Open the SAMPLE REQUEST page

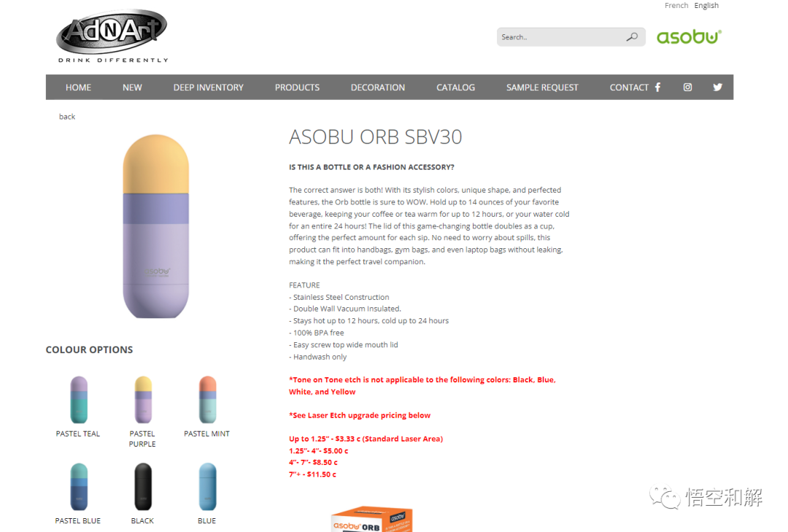coord(542,88)
